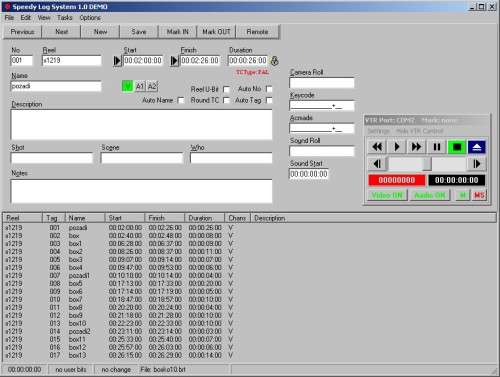Enable the Auto Name checkbox
500x377 pixels.
pyautogui.click(x=181, y=100)
